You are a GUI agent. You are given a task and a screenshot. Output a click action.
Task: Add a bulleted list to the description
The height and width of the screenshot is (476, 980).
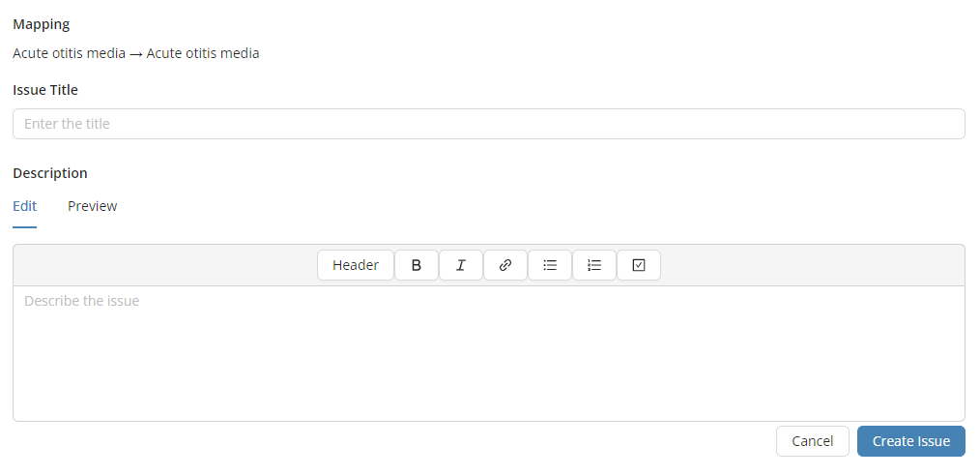click(550, 265)
